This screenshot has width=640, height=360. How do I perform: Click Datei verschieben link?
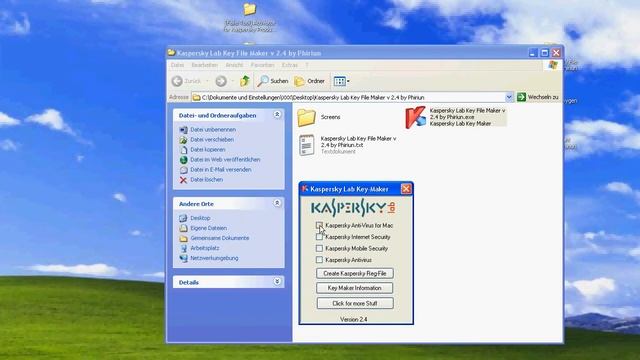point(212,140)
